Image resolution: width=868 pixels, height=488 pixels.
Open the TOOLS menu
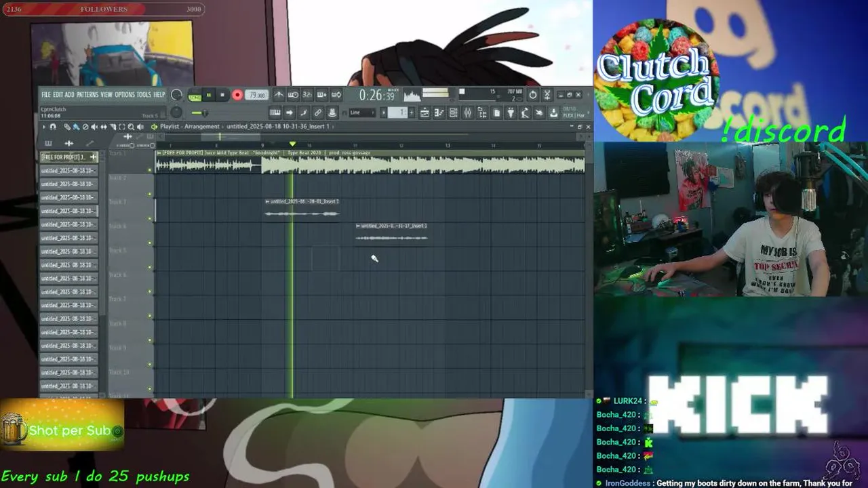coord(144,94)
